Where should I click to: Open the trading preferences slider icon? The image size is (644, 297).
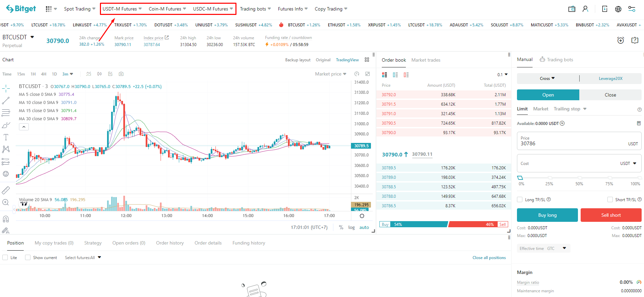(632, 9)
